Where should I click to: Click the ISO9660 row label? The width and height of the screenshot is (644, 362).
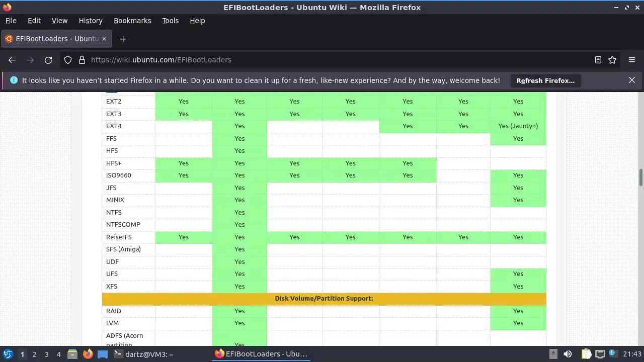[119, 175]
